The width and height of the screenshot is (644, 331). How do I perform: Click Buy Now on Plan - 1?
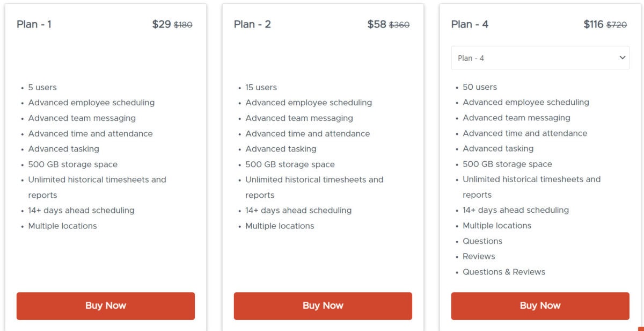(x=105, y=305)
